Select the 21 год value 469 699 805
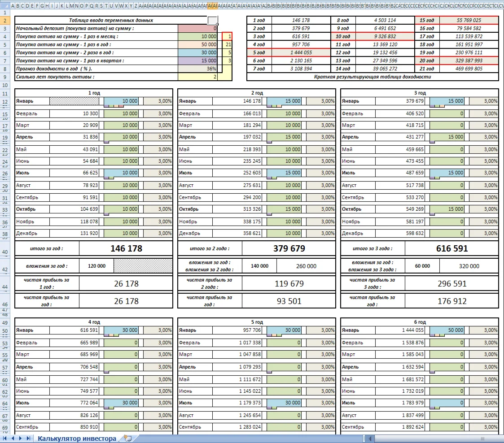Image resolution: width=504 pixels, height=443 pixels. [x=469, y=68]
